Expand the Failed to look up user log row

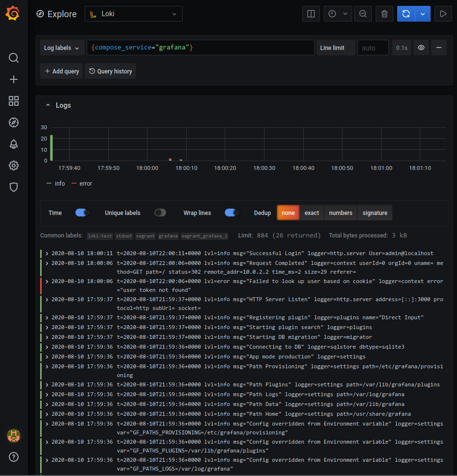(x=47, y=282)
